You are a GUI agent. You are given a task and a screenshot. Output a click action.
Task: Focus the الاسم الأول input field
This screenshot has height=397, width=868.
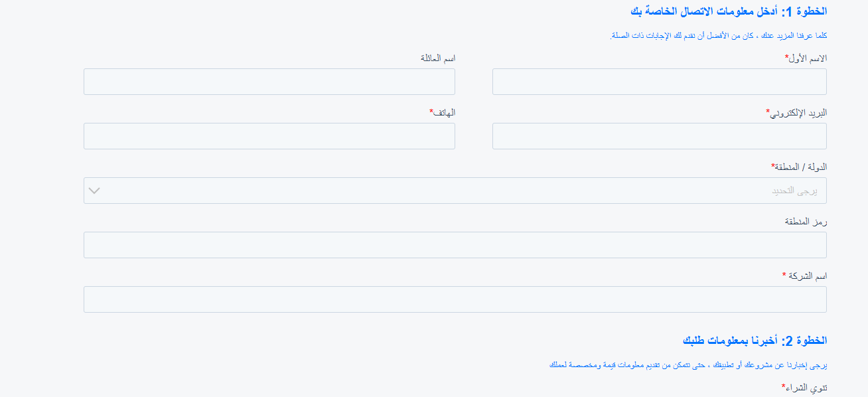[x=659, y=82]
